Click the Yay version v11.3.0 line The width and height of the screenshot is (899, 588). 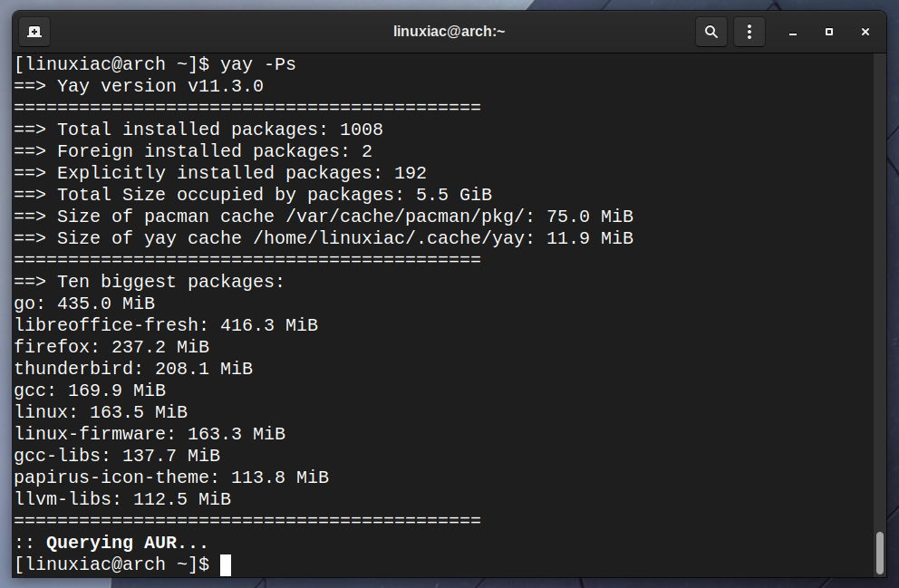[x=139, y=86]
